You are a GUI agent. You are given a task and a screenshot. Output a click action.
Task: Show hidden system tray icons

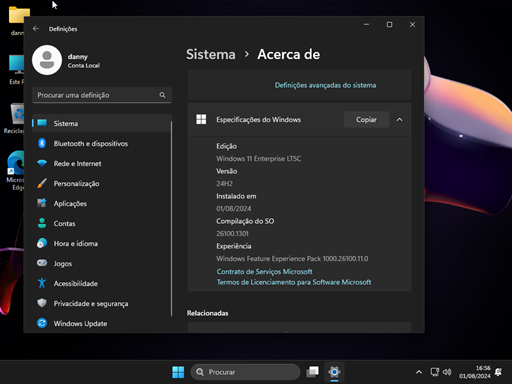tap(419, 372)
